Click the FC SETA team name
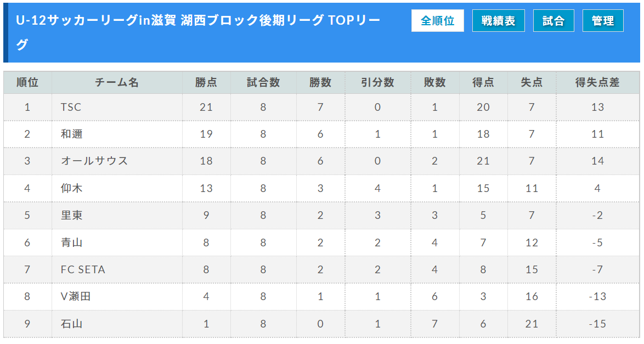The image size is (644, 344). pyautogui.click(x=83, y=269)
